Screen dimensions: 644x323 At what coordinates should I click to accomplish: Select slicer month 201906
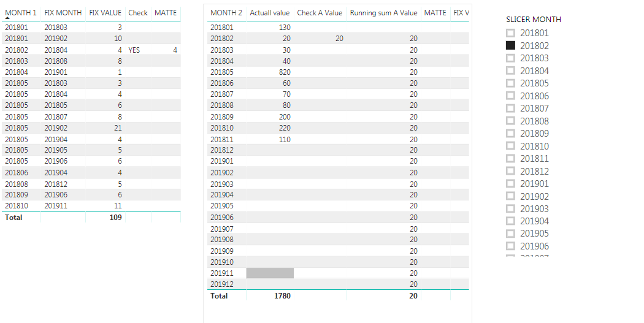pos(510,246)
